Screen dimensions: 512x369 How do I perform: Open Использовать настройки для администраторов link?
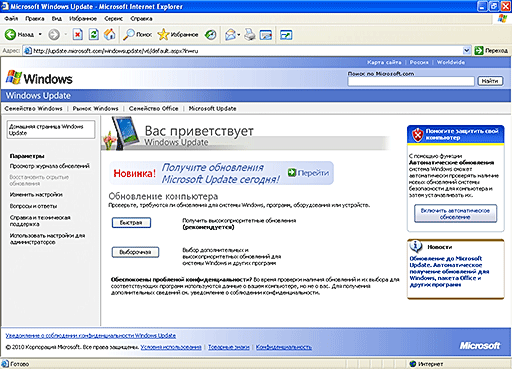coord(47,239)
